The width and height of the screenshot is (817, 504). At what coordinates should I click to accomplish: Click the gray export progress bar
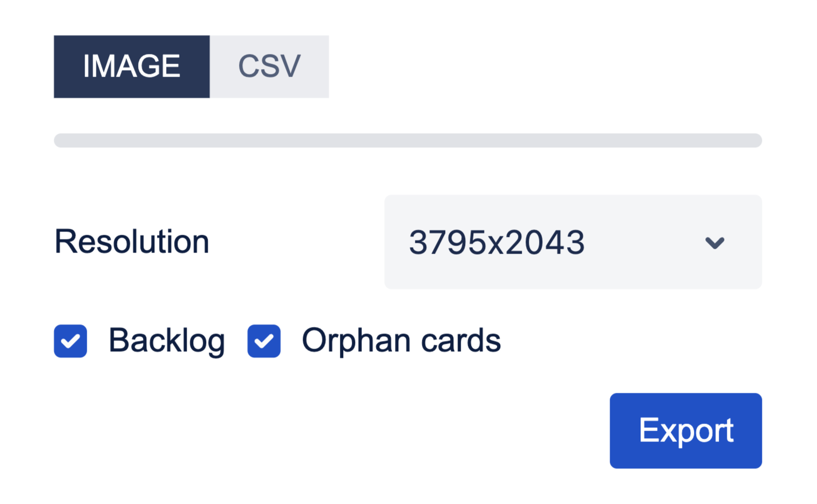tap(408, 140)
